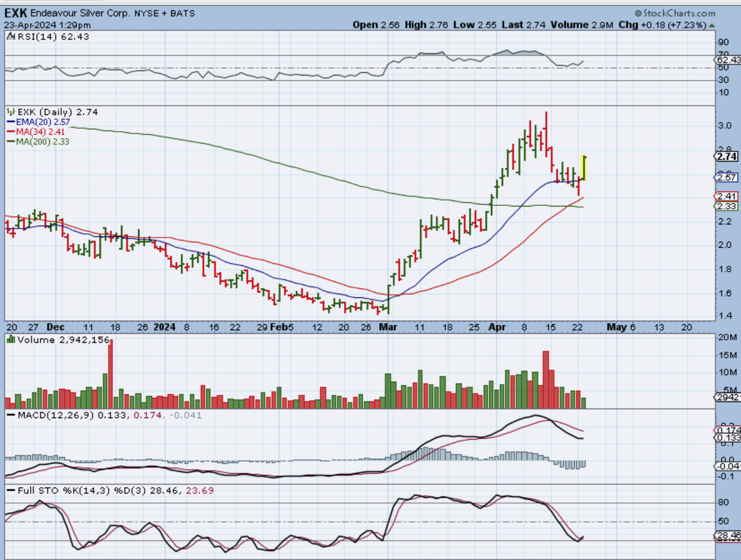Click the 23-Apr-2024 1:29pm timestamp
This screenshot has height=560, width=741.
[x=48, y=25]
